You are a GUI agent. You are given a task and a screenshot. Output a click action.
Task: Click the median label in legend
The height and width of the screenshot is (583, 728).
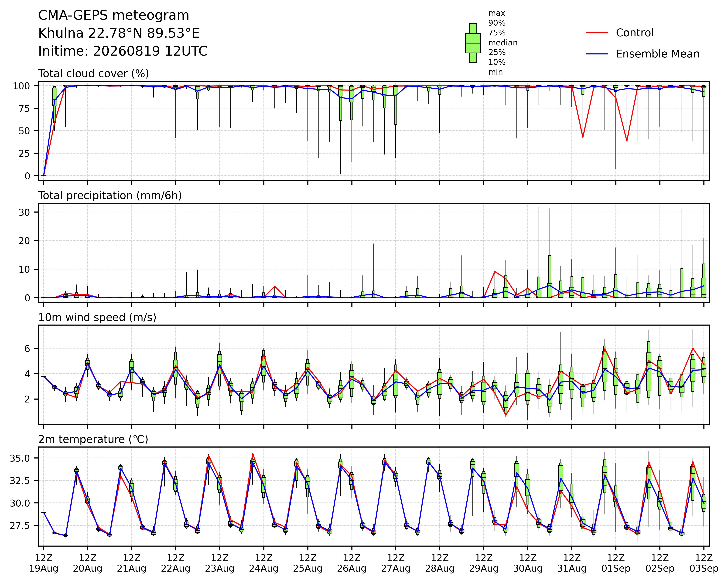coord(503,43)
